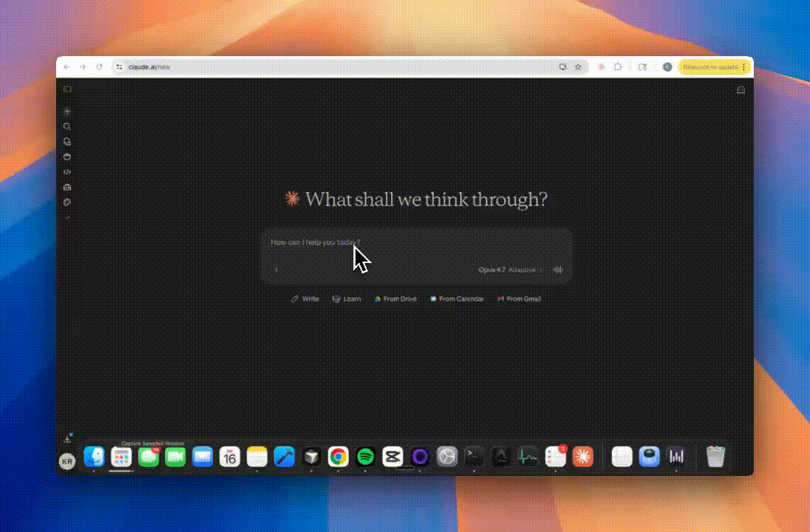Toggle the Claude sidebar panel icon

67,89
